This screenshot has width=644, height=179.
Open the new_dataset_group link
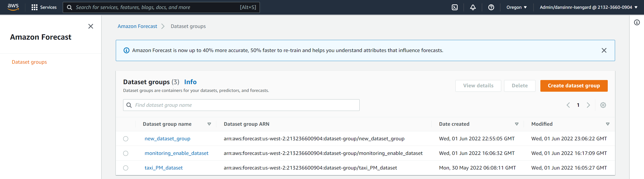[x=167, y=139]
